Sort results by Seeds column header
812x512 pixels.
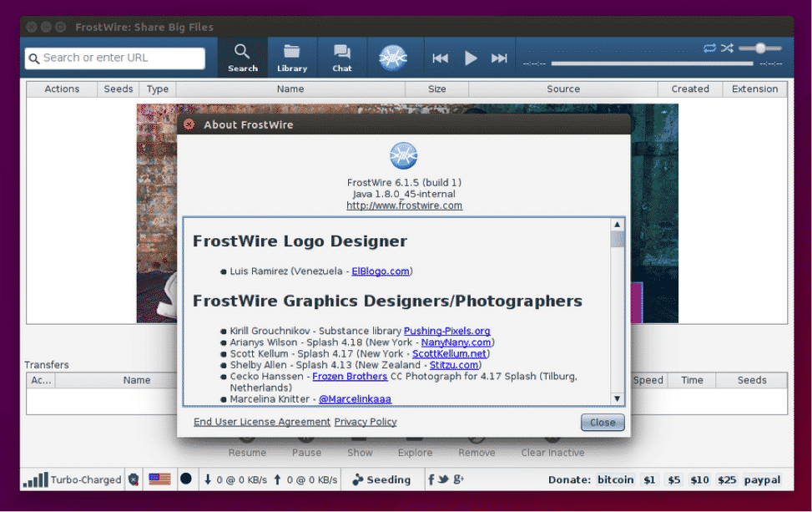[x=118, y=89]
